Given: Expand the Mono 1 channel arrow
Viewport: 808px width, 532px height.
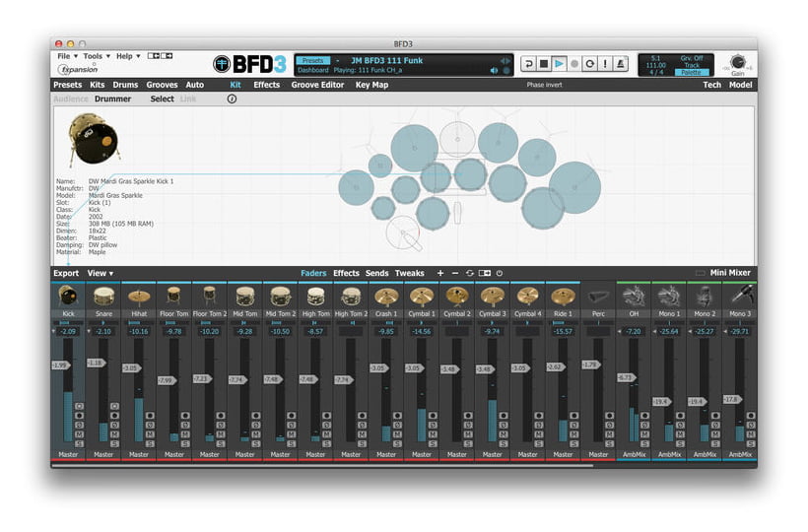Looking at the screenshot, I should (654, 331).
